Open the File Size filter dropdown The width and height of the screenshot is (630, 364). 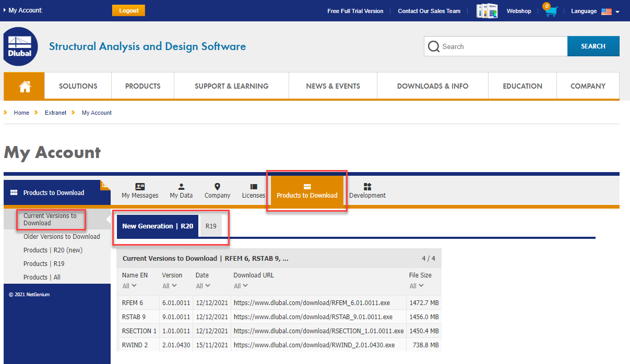pos(416,285)
